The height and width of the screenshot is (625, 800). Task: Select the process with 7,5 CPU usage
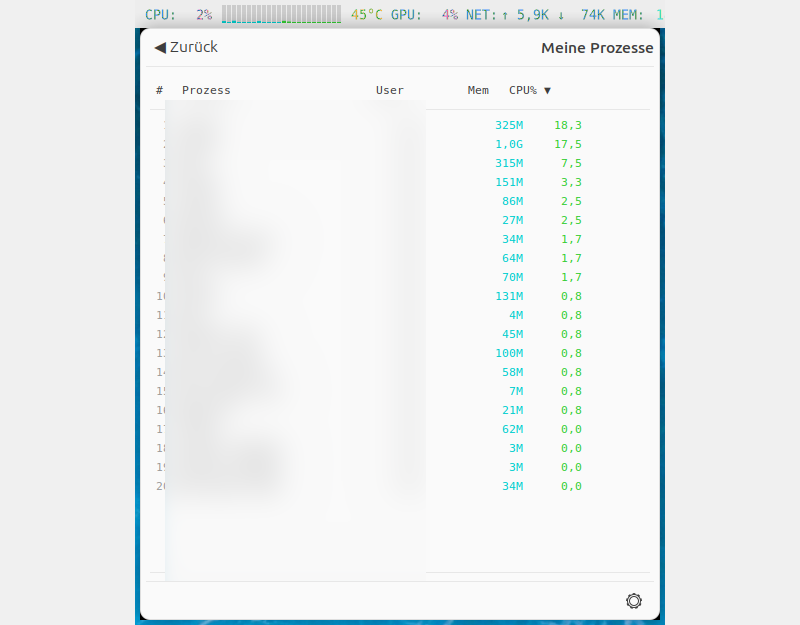(x=400, y=163)
